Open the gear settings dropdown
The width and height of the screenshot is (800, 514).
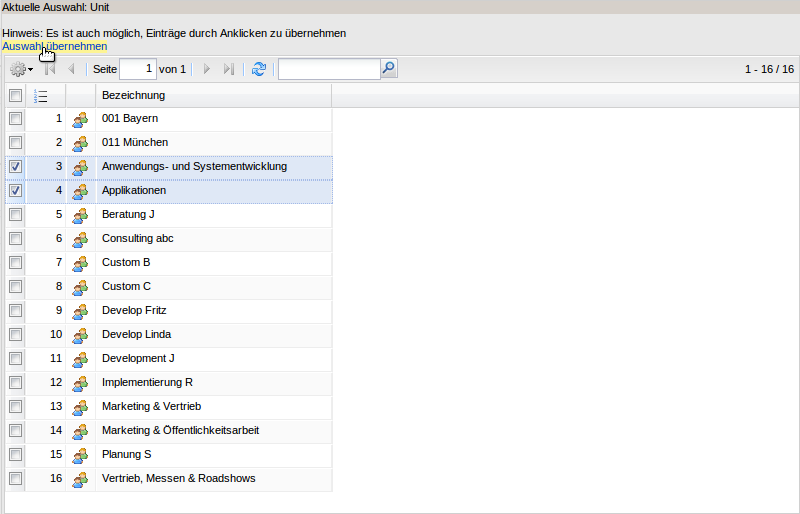click(21, 69)
